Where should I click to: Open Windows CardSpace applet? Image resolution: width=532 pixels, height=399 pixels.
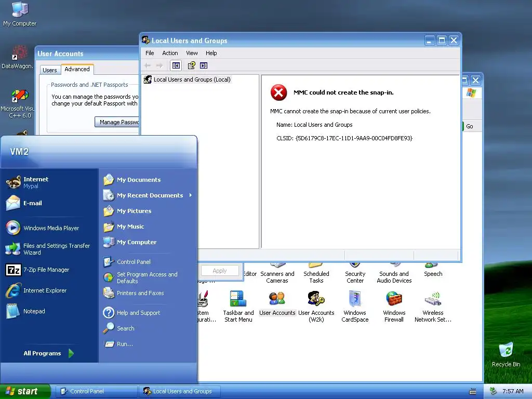click(355, 307)
